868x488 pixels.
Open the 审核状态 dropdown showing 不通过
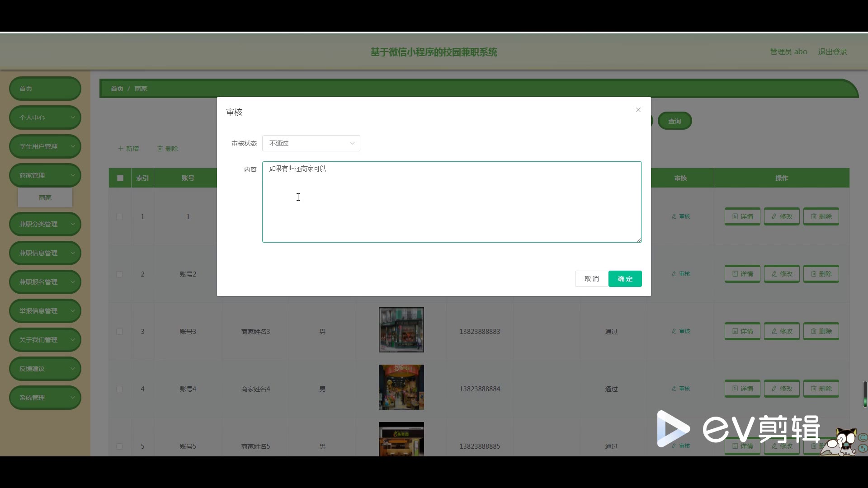(311, 143)
